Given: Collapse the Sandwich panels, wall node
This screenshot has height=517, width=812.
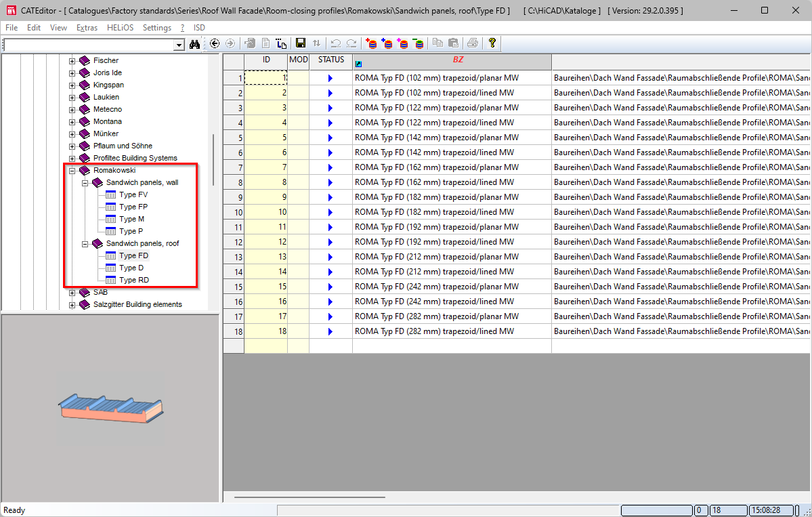Looking at the screenshot, I should click(85, 183).
